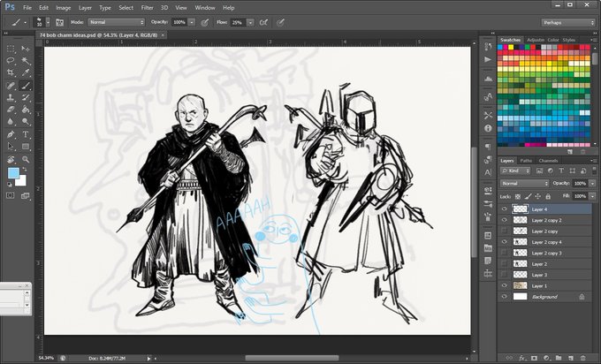This screenshot has width=601, height=364.
Task: Select the Clone Stamp tool
Action: click(x=11, y=98)
